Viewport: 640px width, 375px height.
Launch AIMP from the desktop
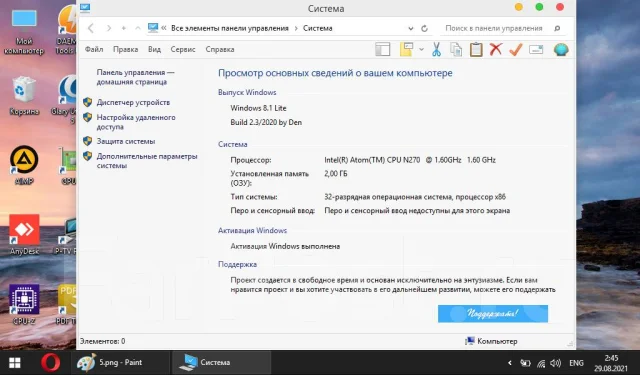(x=24, y=165)
